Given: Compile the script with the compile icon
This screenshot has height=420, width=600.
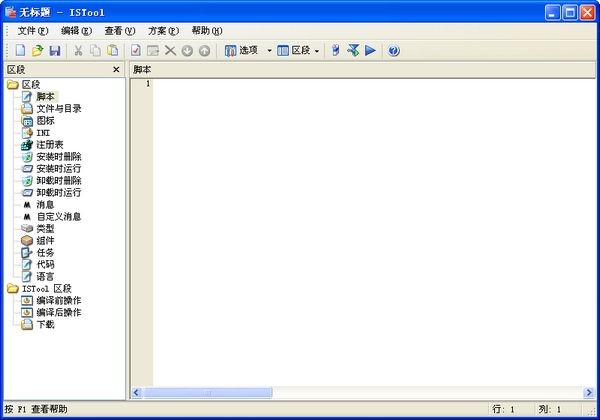Looking at the screenshot, I should point(353,50).
